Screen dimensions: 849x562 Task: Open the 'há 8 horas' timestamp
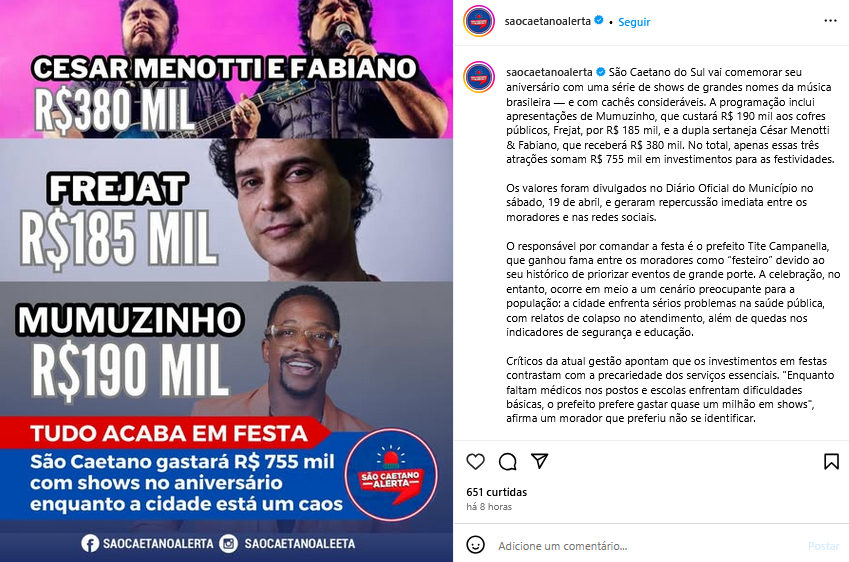489,507
